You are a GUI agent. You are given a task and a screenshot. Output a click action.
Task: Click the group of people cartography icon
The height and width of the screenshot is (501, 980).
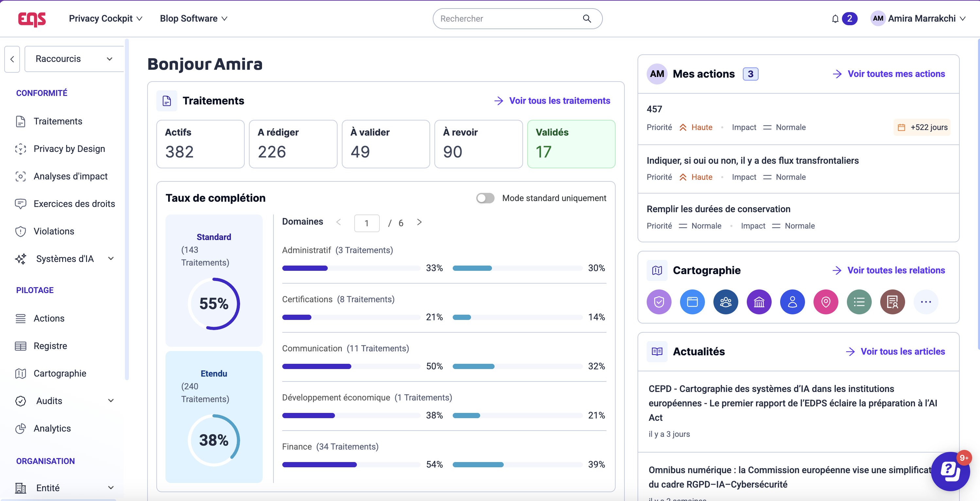[x=725, y=302]
